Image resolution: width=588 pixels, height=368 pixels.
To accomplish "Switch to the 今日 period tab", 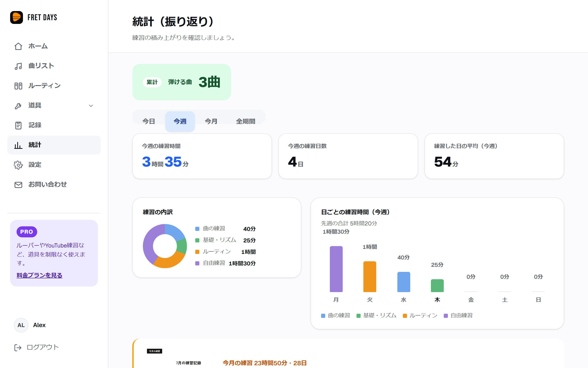I will tap(149, 121).
